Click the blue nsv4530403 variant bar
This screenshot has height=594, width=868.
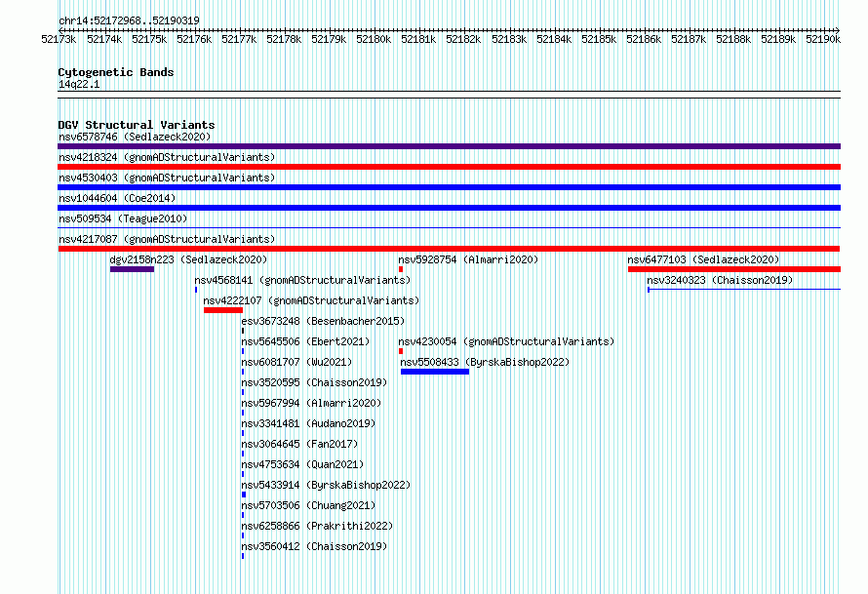(449, 187)
